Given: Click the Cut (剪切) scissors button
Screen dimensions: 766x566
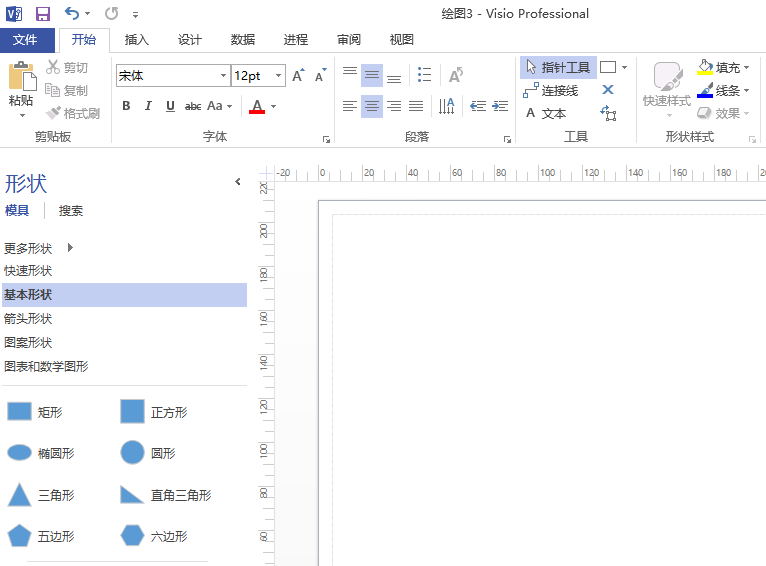Looking at the screenshot, I should 67,67.
